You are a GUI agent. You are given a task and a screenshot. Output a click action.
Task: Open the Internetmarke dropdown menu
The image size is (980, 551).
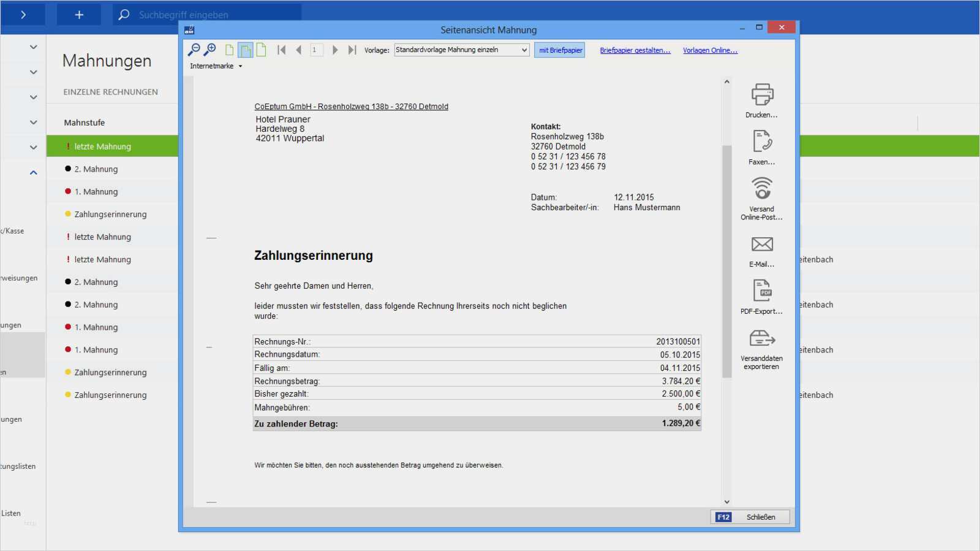coord(216,66)
